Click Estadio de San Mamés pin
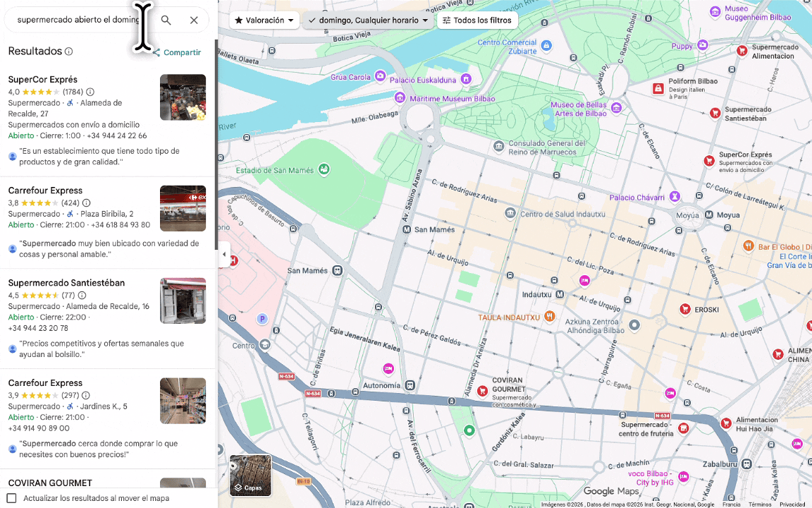The width and height of the screenshot is (812, 508). [324, 169]
